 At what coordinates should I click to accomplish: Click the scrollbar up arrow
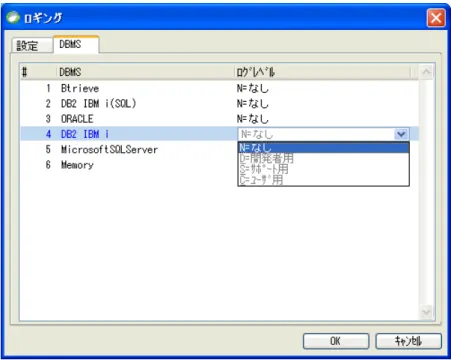pyautogui.click(x=426, y=72)
